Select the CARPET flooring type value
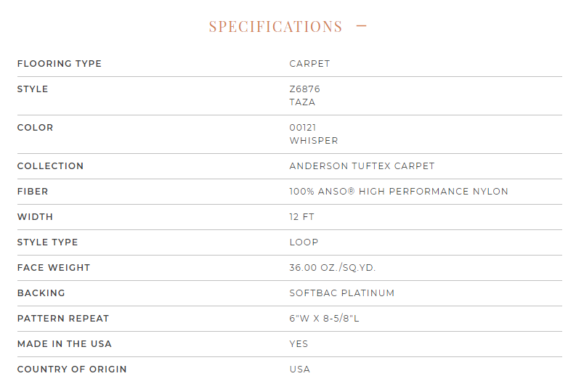 pos(309,64)
